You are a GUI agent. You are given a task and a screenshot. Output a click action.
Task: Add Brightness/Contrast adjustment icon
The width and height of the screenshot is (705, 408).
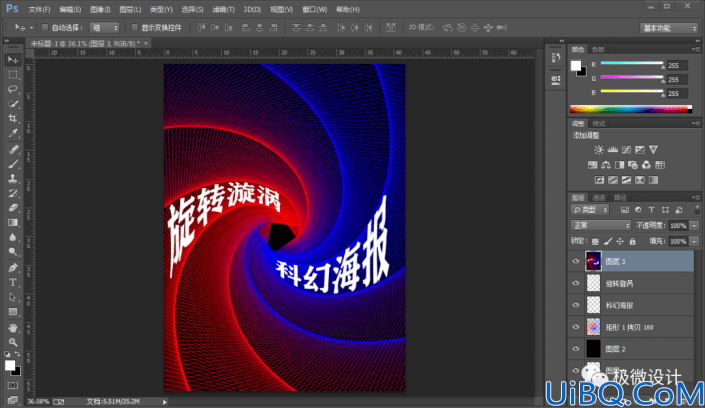(598, 150)
